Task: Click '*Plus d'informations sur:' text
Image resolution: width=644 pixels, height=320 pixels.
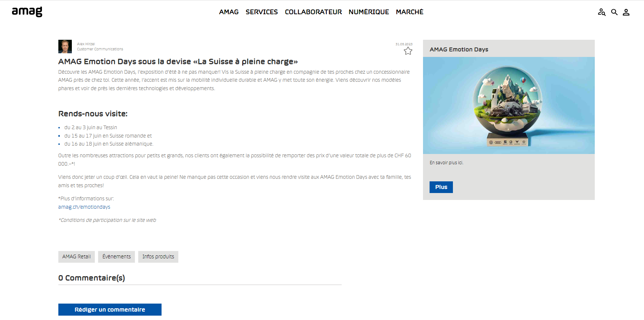Action: 86,198
